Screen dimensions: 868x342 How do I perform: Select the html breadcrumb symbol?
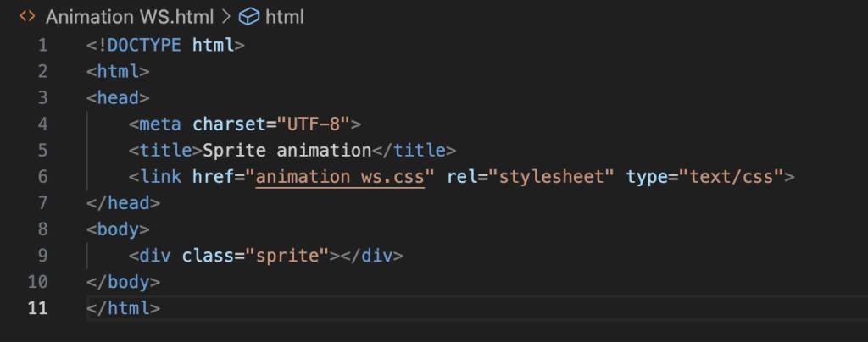point(284,17)
